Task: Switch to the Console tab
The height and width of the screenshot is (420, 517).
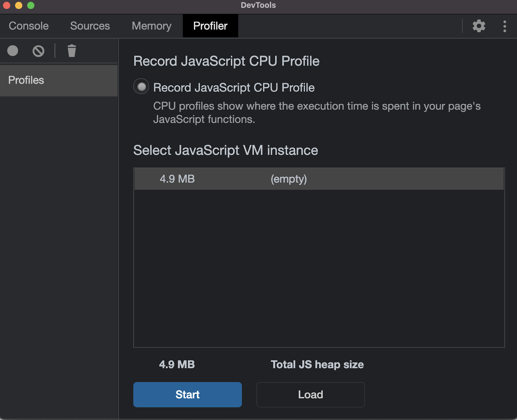Action: click(29, 26)
